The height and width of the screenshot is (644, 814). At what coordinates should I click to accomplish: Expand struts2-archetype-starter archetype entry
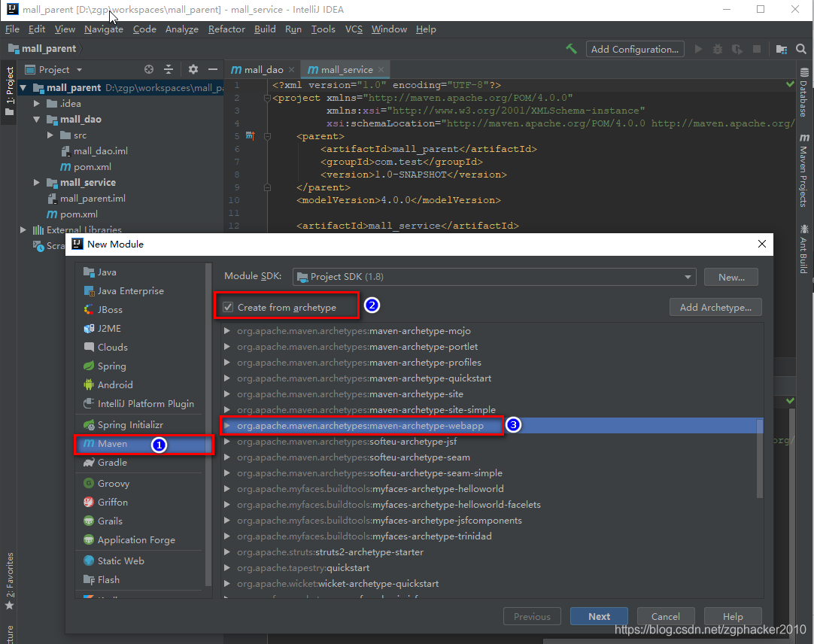[227, 552]
